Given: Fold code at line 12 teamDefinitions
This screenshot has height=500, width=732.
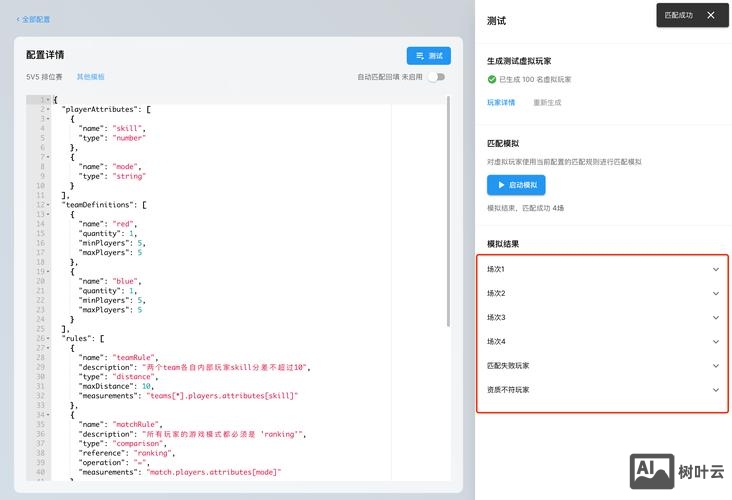Looking at the screenshot, I should 48,205.
